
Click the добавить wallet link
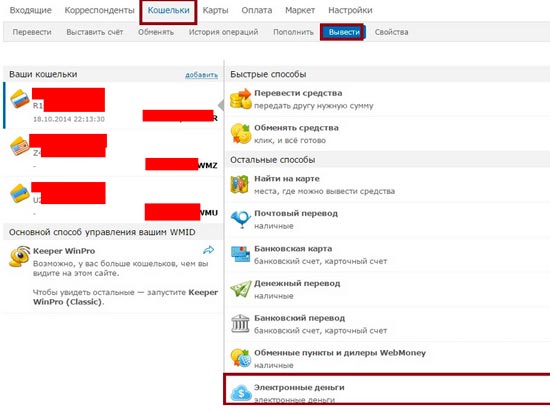(201, 75)
